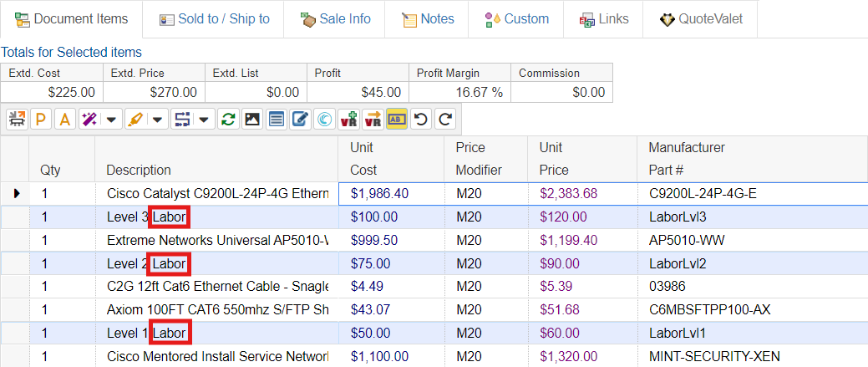
Task: Open the highlighter dropdown arrow
Action: [x=158, y=120]
